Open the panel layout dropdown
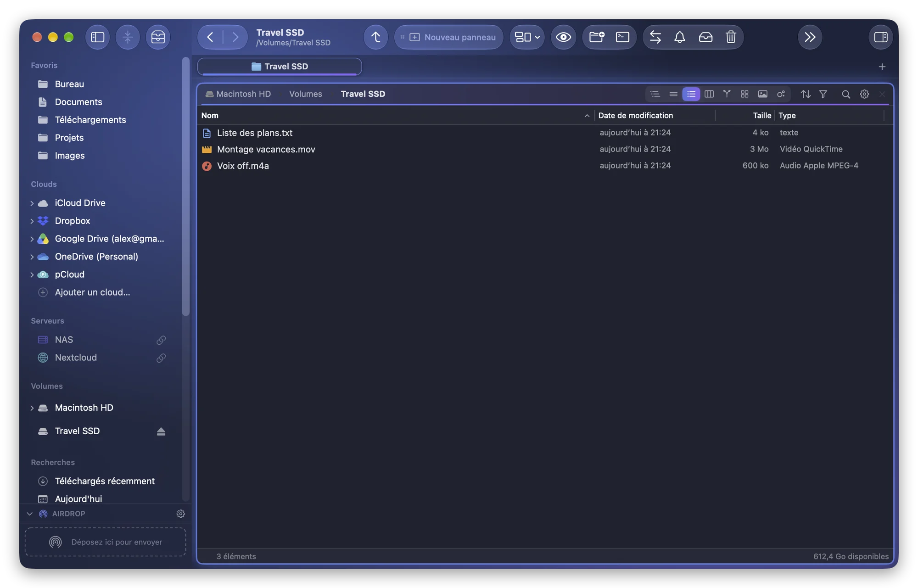The height and width of the screenshot is (588, 918). [x=527, y=37]
